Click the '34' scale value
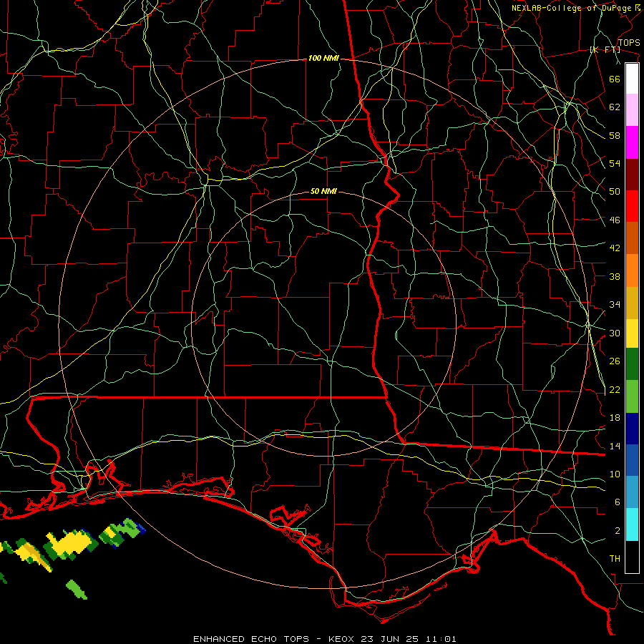Screen dimensions: 644x644 click(x=615, y=305)
